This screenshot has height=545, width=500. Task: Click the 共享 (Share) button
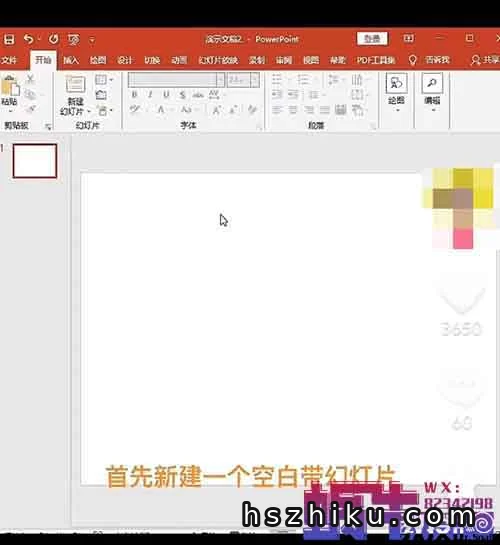coord(485,60)
